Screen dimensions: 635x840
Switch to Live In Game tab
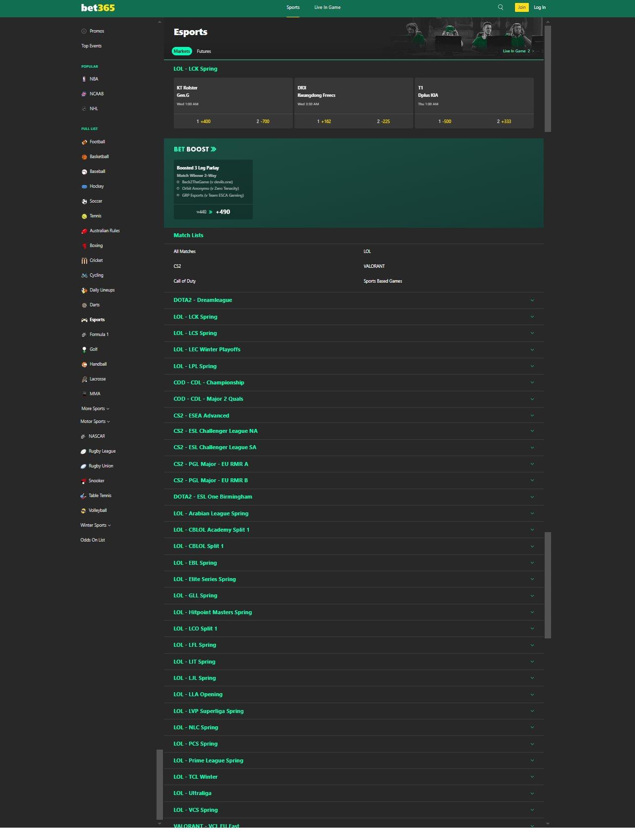tap(327, 7)
